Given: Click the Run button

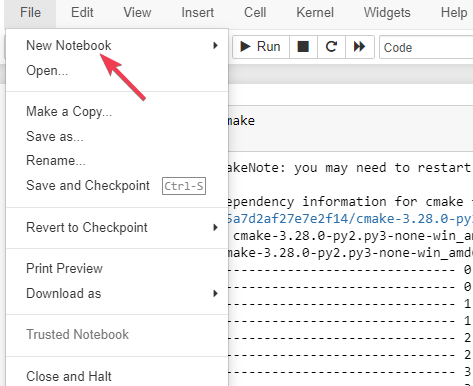Looking at the screenshot, I should click(261, 47).
